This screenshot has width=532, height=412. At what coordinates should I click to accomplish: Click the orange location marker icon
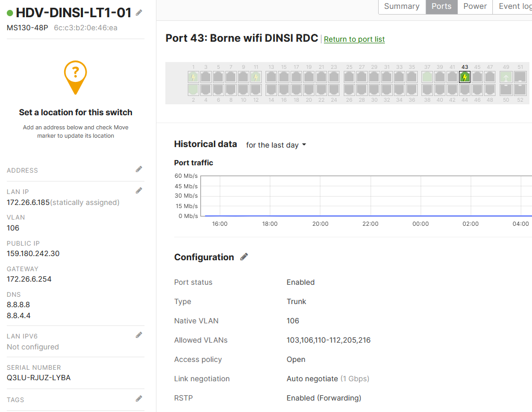point(75,77)
